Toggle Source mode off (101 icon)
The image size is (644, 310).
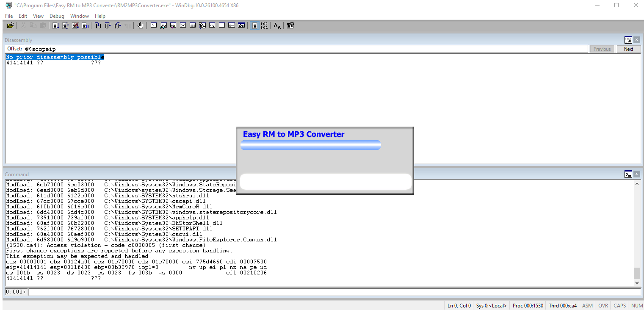264,26
